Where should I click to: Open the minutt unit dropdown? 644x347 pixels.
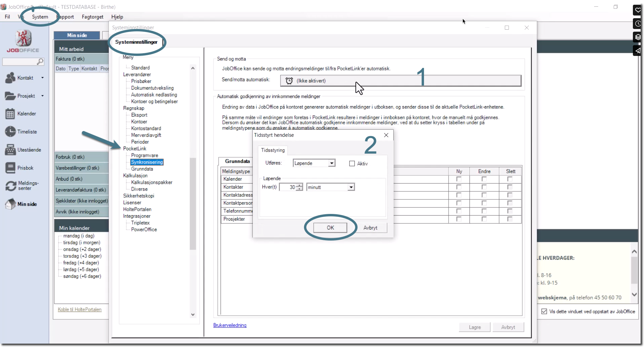coord(351,187)
